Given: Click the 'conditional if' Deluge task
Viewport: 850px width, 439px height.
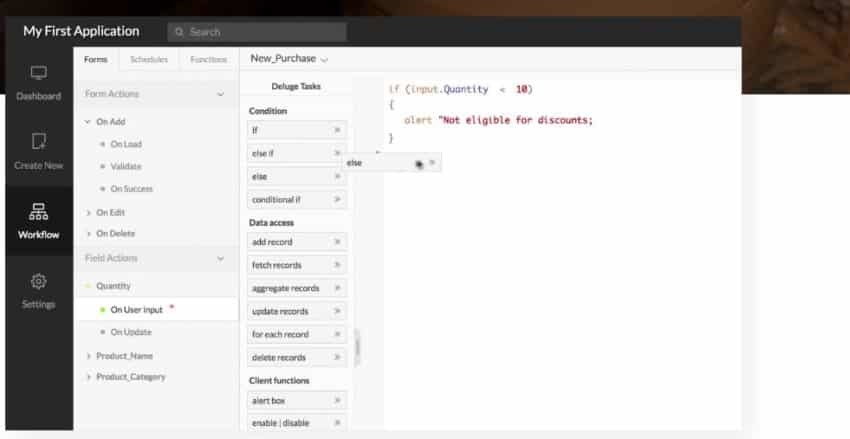Looking at the screenshot, I should (288, 199).
